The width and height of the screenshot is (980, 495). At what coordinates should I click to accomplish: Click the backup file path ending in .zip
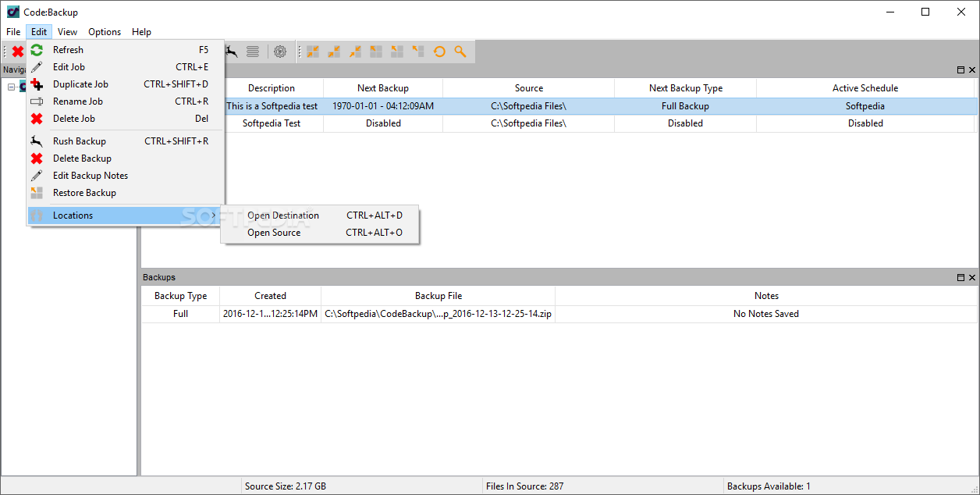pos(439,314)
